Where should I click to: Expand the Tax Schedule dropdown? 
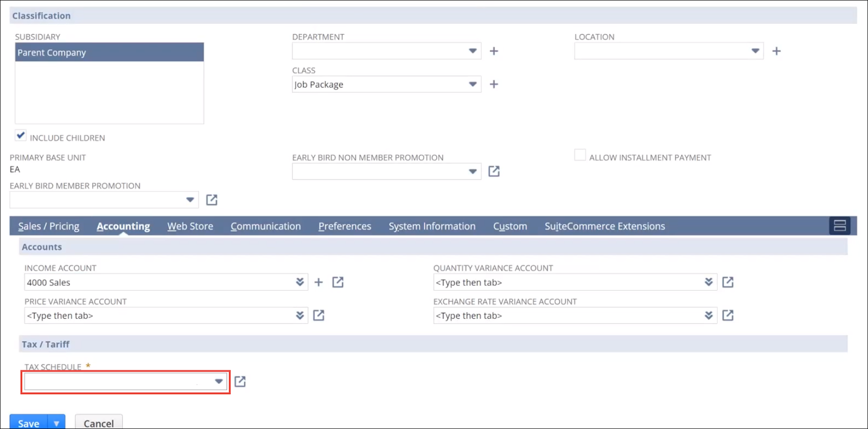pyautogui.click(x=219, y=382)
